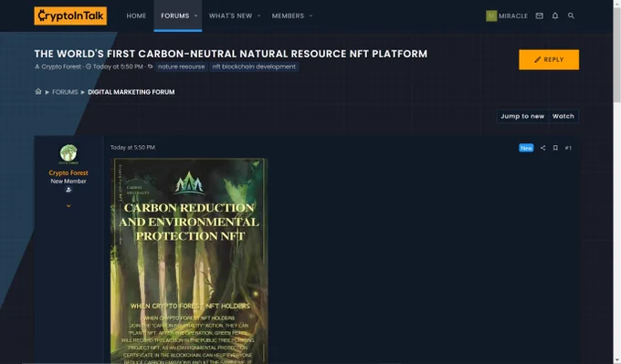
Task: Click the home breadcrumb icon
Action: pos(38,91)
